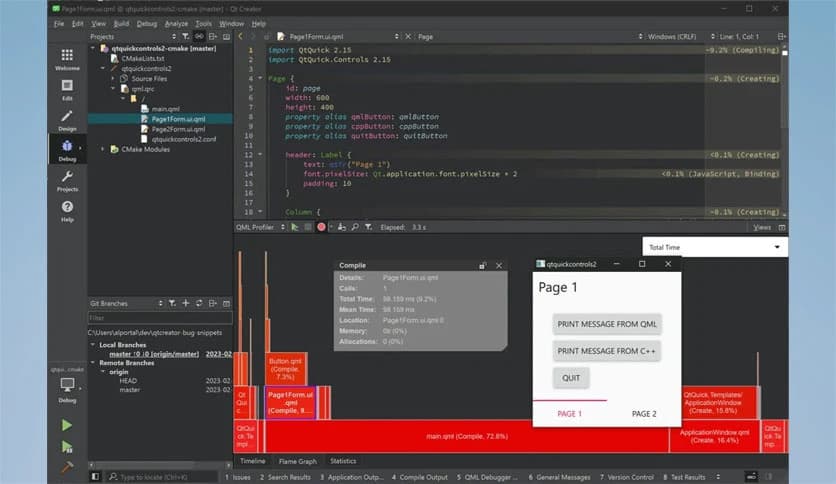Fold the header Label code block
The height and width of the screenshot is (484, 836).
260,155
